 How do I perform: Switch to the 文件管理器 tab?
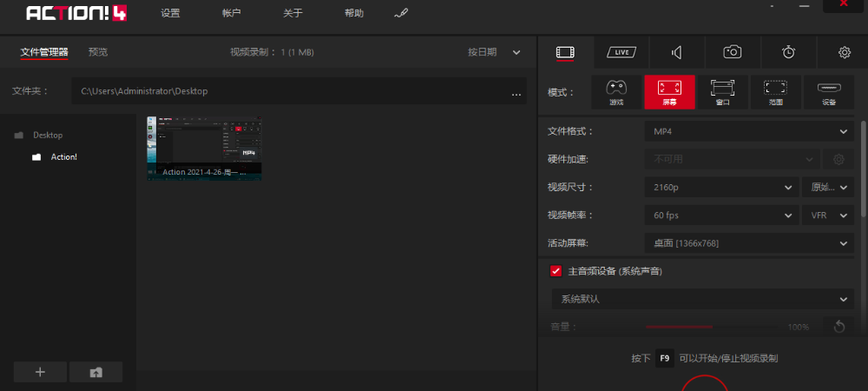click(44, 52)
